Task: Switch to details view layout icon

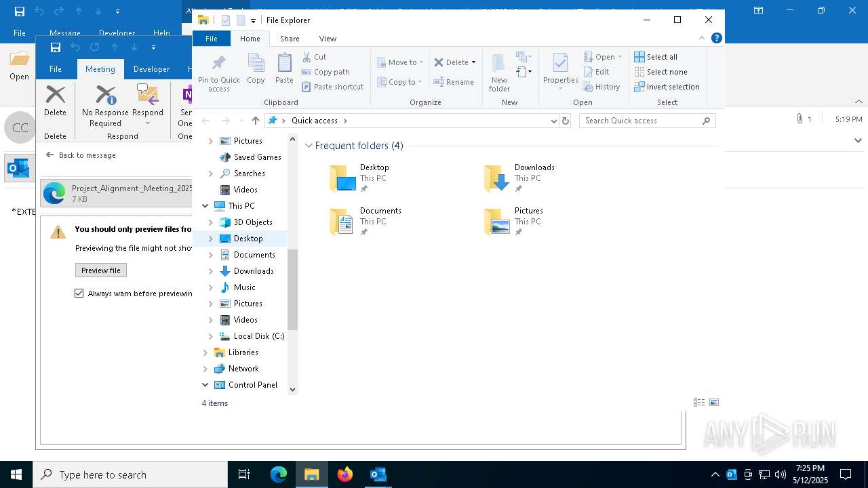Action: (x=699, y=403)
